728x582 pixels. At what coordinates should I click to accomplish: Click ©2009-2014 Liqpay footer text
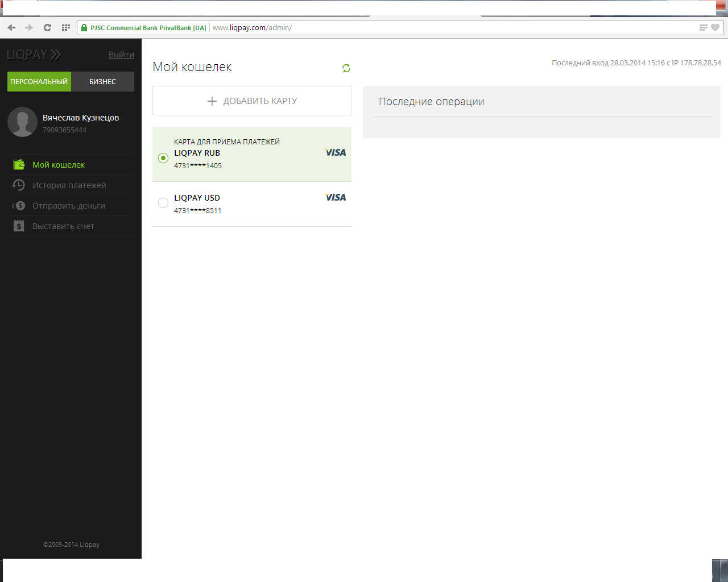(x=71, y=544)
